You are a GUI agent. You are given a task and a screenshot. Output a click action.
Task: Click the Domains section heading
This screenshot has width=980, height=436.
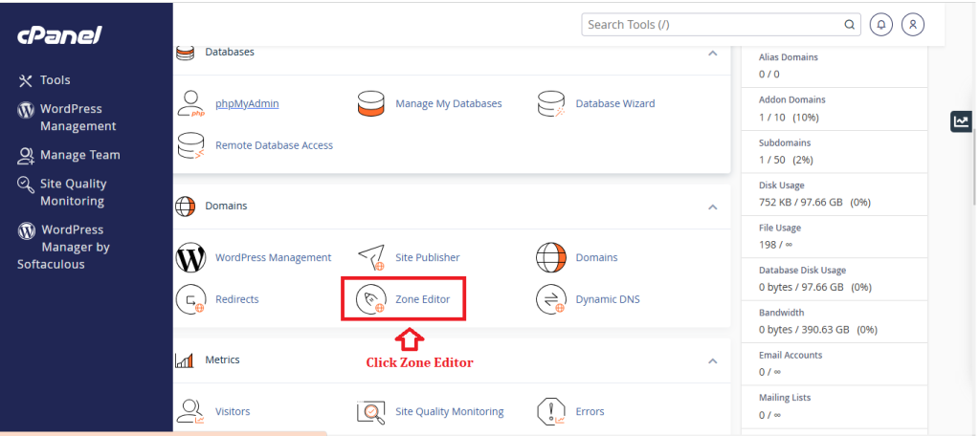tap(226, 206)
